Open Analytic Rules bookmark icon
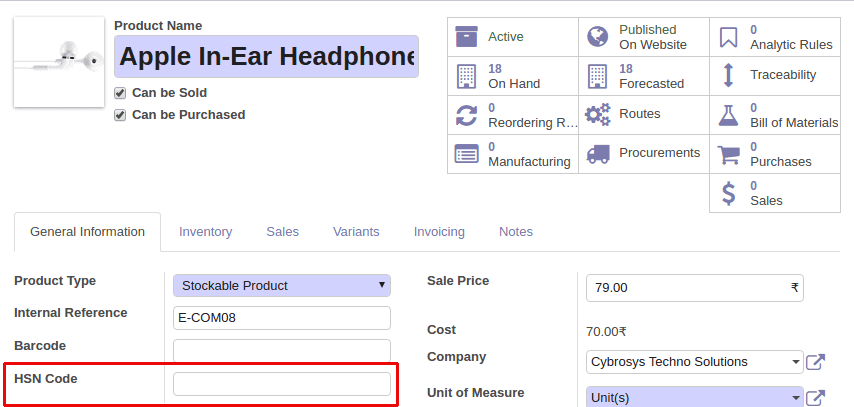The height and width of the screenshot is (407, 854). 728,37
